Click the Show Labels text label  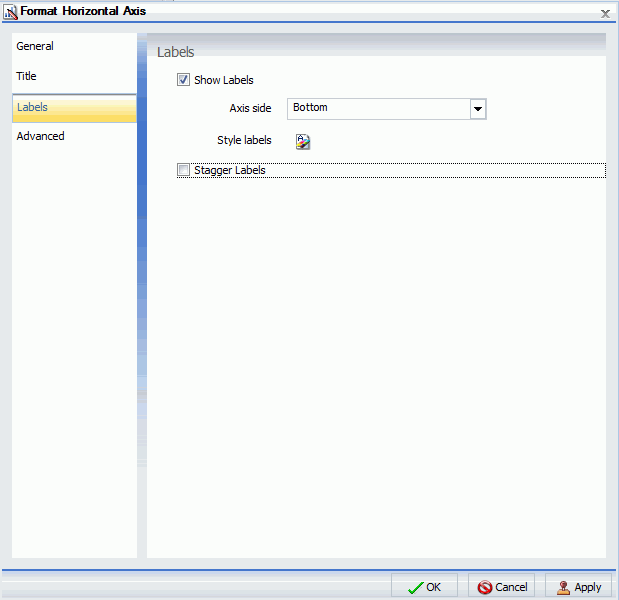coord(224,80)
